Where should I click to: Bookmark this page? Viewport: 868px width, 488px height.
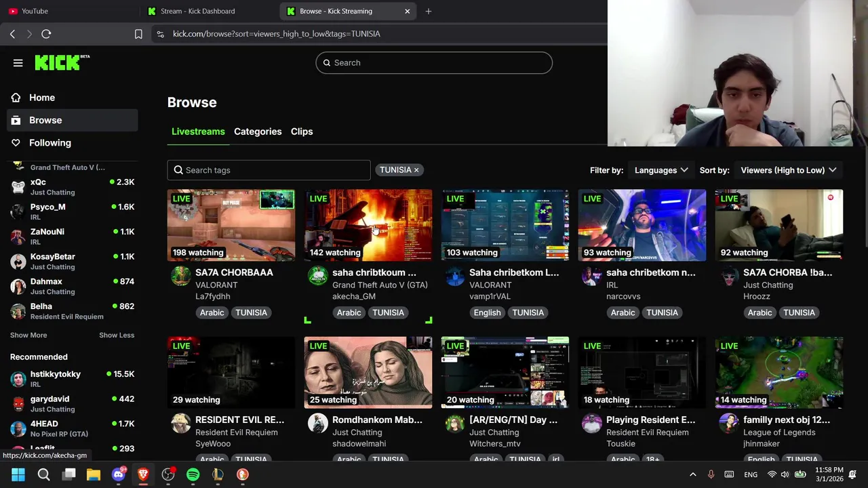tap(138, 34)
